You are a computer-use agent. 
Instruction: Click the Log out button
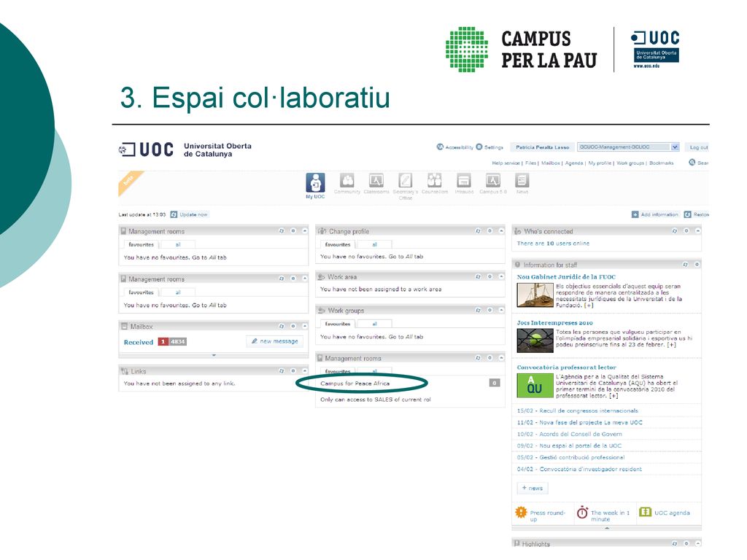tap(698, 147)
